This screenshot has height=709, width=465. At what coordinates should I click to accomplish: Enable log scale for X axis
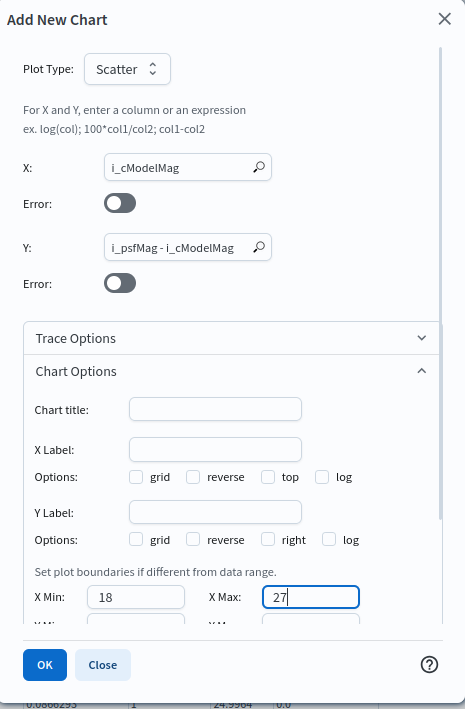[x=322, y=477]
